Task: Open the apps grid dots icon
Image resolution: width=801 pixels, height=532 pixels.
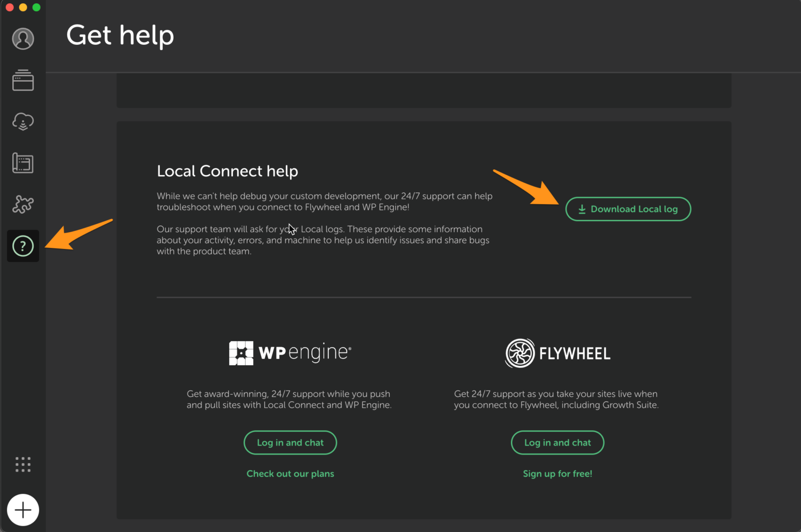Action: coord(22,464)
